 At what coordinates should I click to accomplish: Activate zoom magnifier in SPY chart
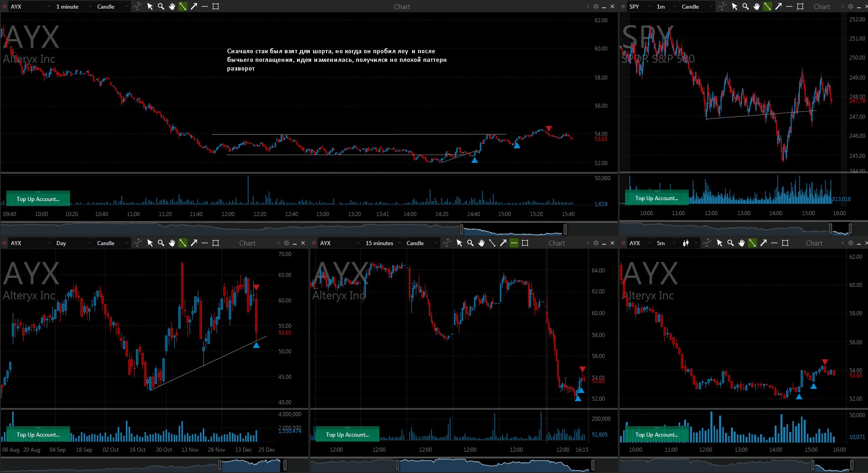(x=746, y=6)
